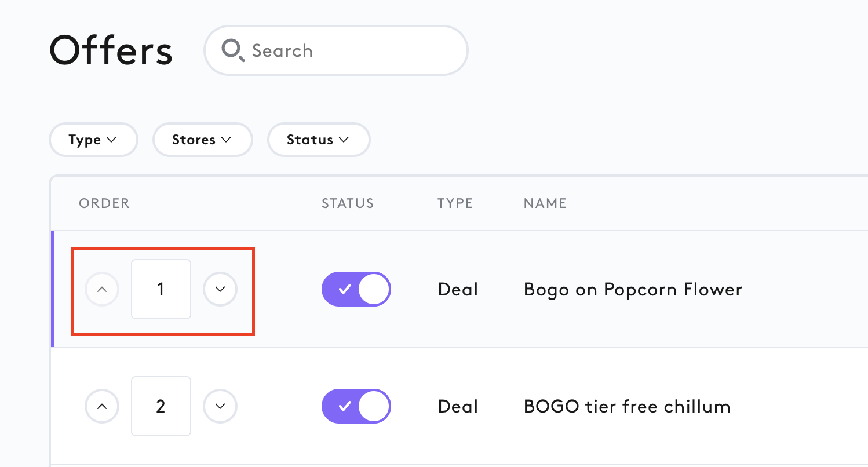Move BOGO tier free chillum up one position
This screenshot has height=467, width=868.
[x=102, y=406]
